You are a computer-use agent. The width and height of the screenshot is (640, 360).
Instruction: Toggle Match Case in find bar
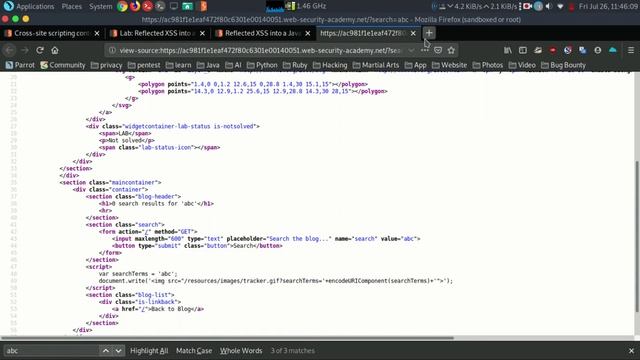click(x=194, y=351)
